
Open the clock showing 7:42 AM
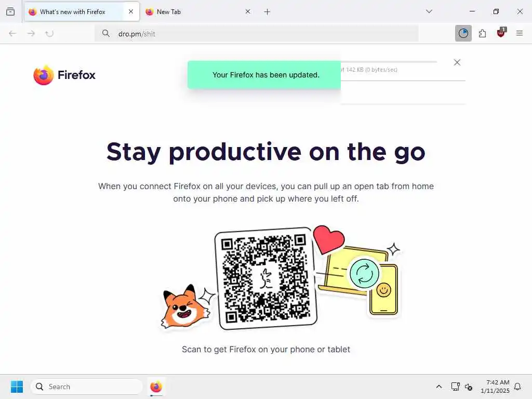(495, 387)
